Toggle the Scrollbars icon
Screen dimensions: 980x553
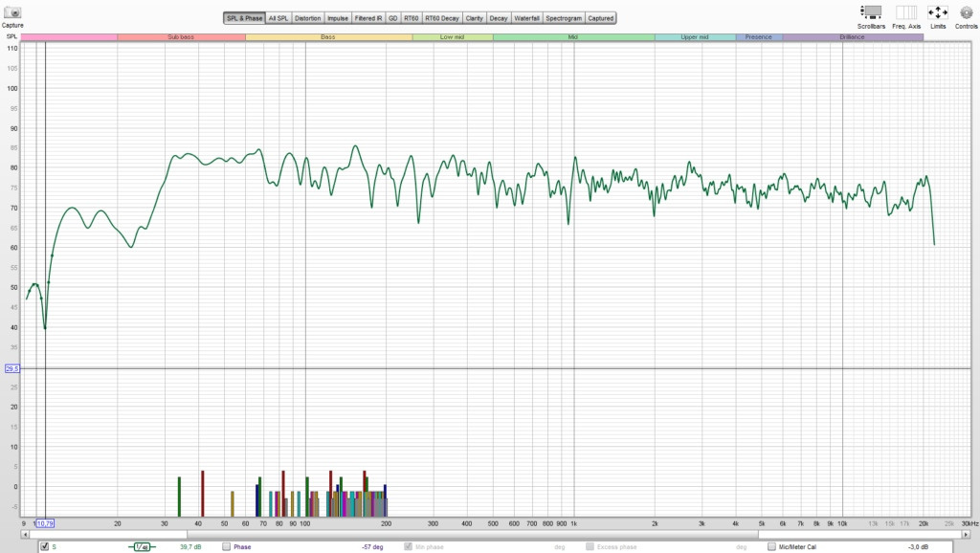pyautogui.click(x=871, y=12)
